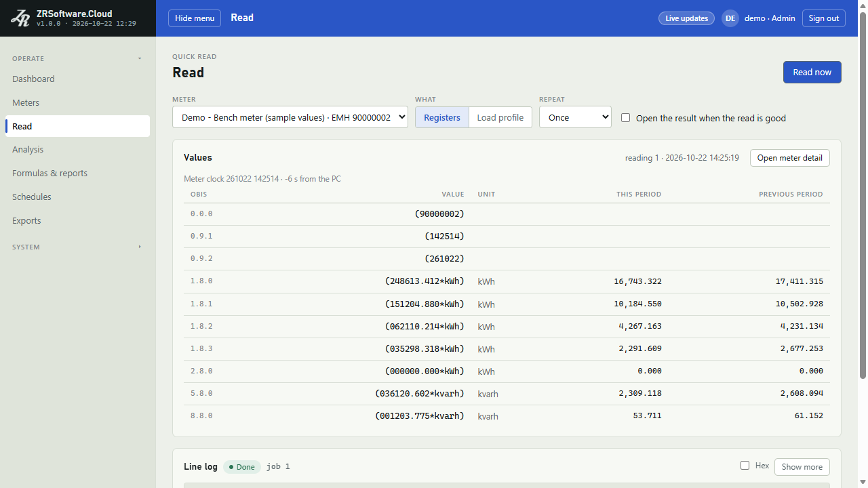Click Show more in Line log
Viewport: 868px width, 488px height.
[x=802, y=467]
